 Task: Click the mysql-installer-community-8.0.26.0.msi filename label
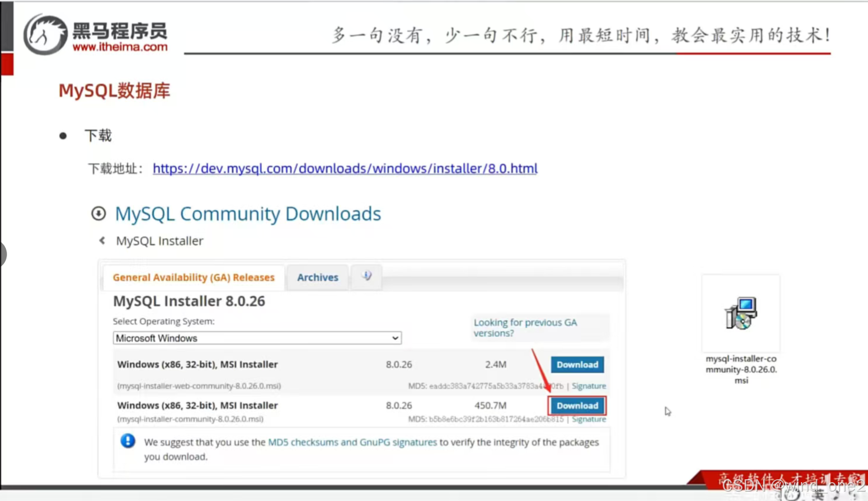(x=741, y=369)
